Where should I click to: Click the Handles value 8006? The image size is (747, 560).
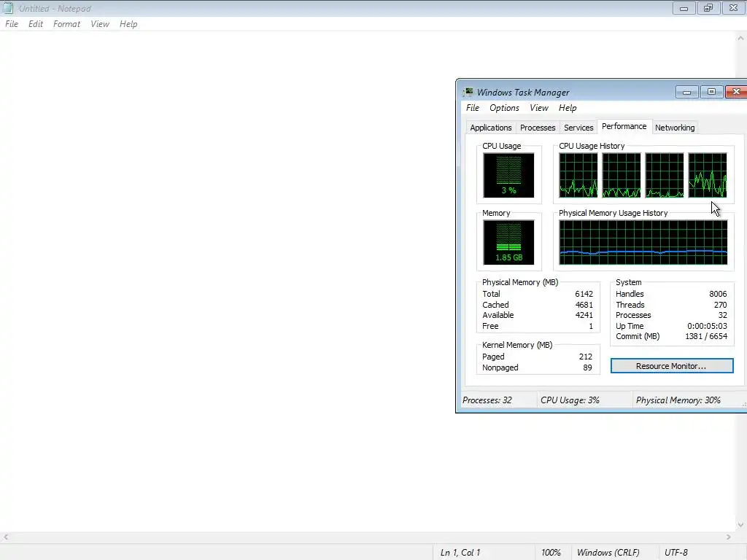pyautogui.click(x=718, y=294)
